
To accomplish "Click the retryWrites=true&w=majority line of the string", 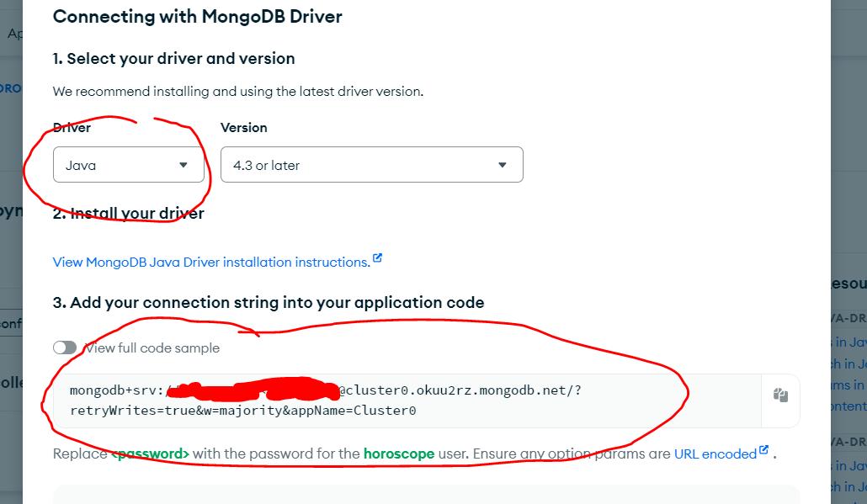I will point(242,411).
